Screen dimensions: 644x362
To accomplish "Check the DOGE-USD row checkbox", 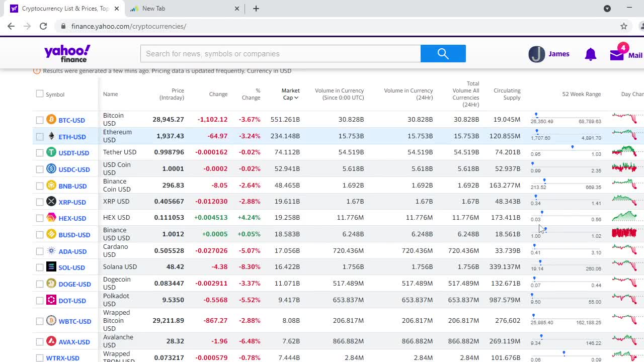I will tap(40, 284).
